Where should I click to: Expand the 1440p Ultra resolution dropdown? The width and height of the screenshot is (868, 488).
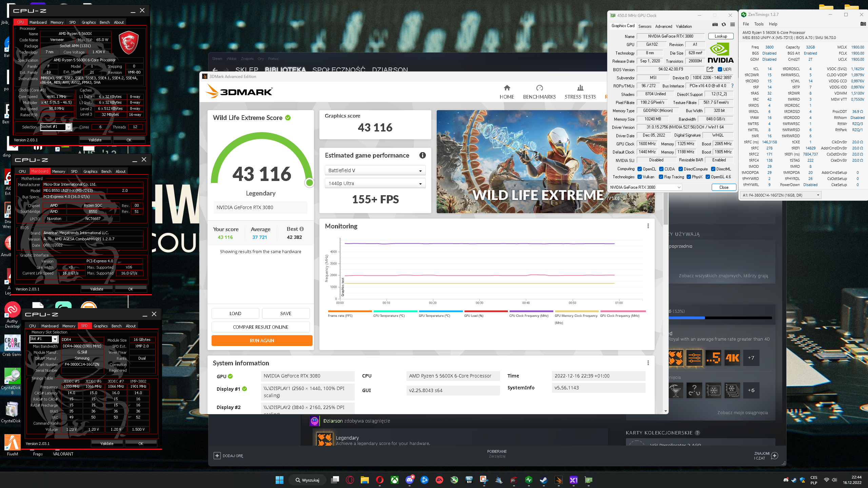375,183
